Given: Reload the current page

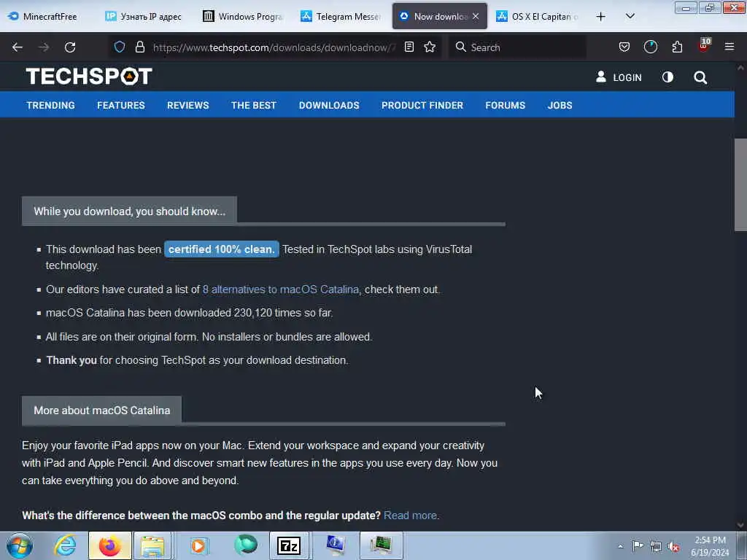Looking at the screenshot, I should pos(70,47).
